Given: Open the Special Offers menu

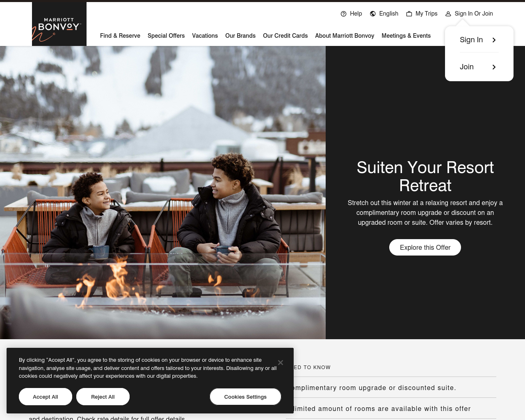Looking at the screenshot, I should tap(166, 36).
